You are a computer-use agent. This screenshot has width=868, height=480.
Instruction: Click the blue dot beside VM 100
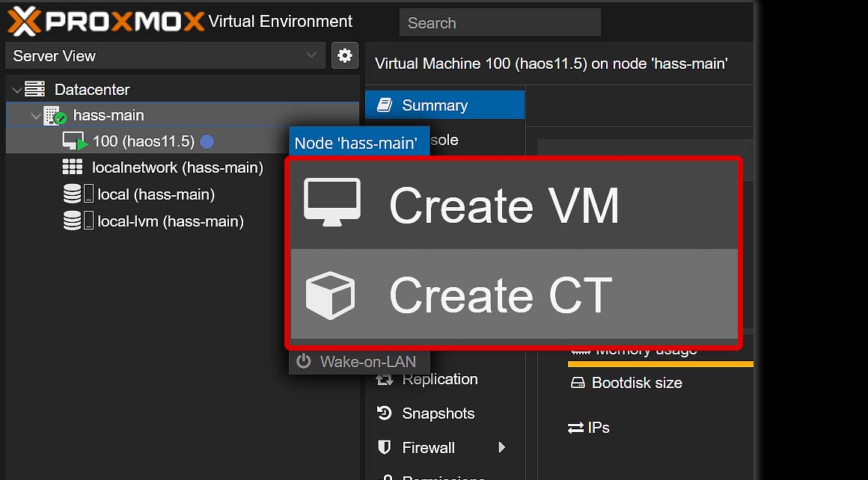pos(207,142)
